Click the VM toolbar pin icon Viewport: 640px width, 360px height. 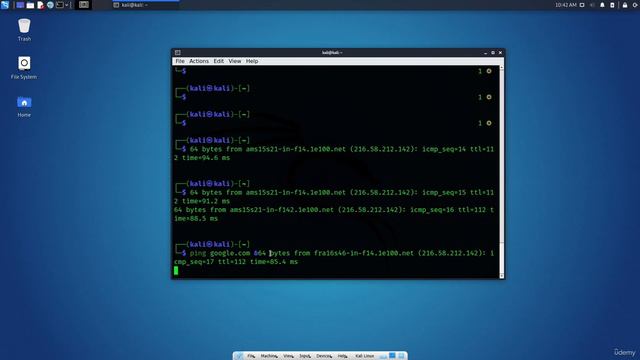pos(239,356)
